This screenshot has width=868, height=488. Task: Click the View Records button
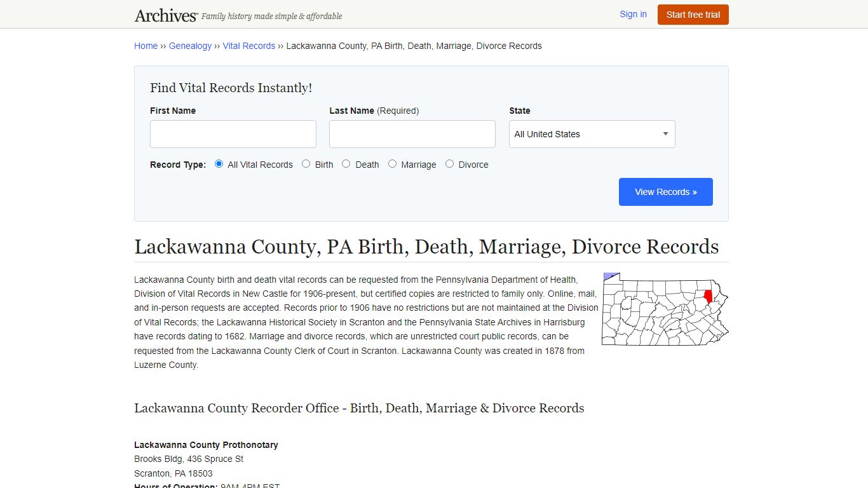(666, 192)
